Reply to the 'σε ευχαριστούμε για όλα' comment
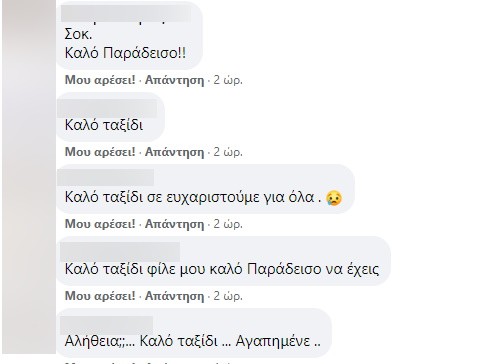The width and height of the screenshot is (492, 364). pyautogui.click(x=174, y=224)
